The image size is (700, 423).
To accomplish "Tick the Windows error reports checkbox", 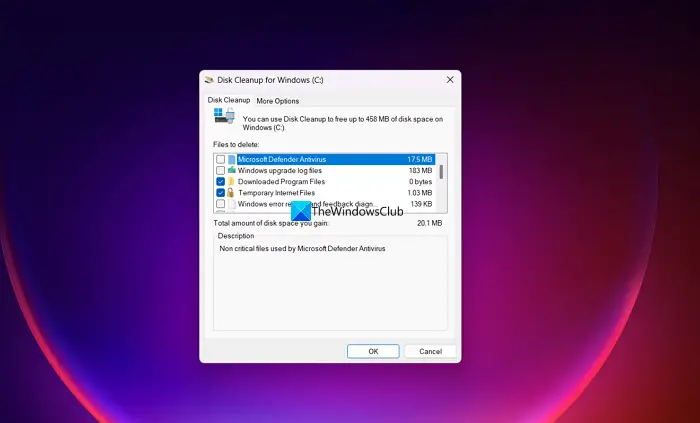I will [221, 204].
